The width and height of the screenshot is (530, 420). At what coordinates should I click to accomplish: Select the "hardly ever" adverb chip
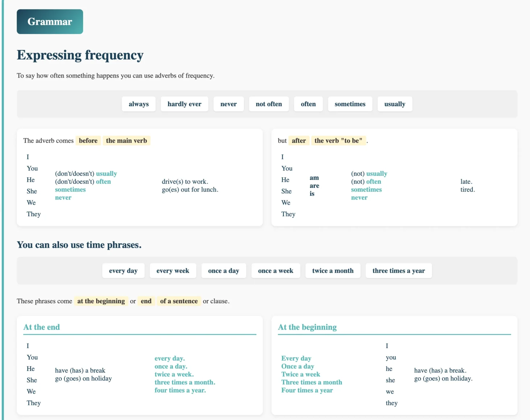[x=185, y=104]
